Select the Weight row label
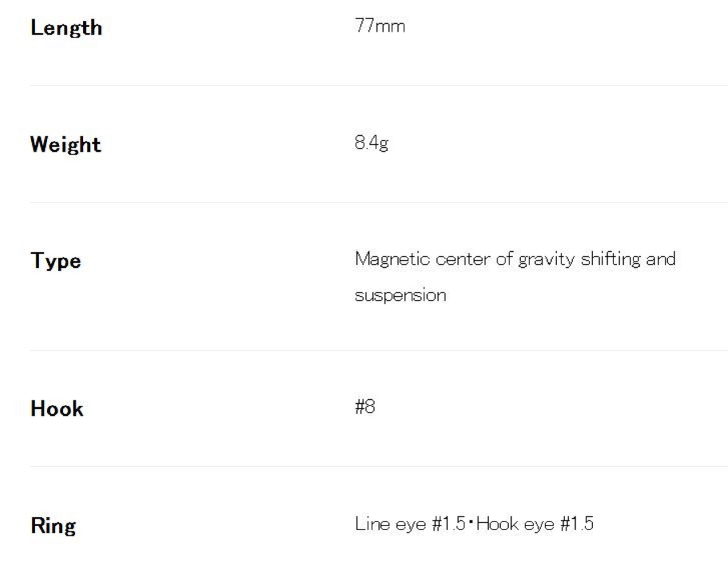This screenshot has height=575, width=728. point(66,145)
